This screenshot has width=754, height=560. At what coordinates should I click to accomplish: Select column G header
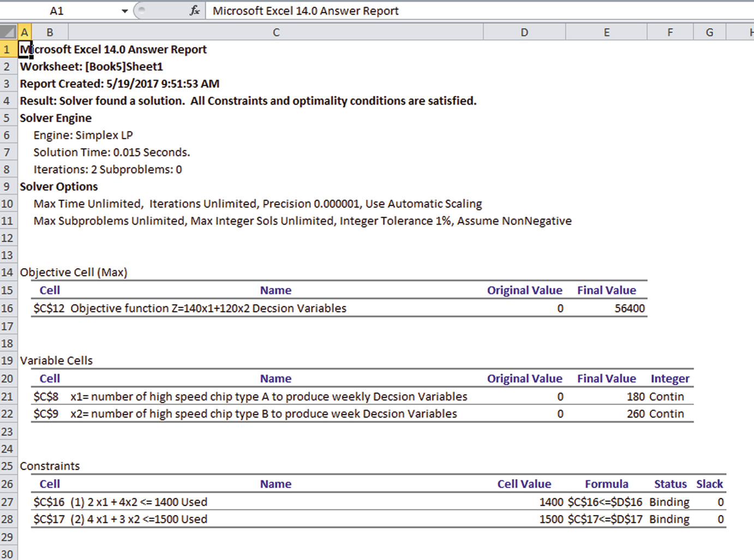[x=709, y=32]
